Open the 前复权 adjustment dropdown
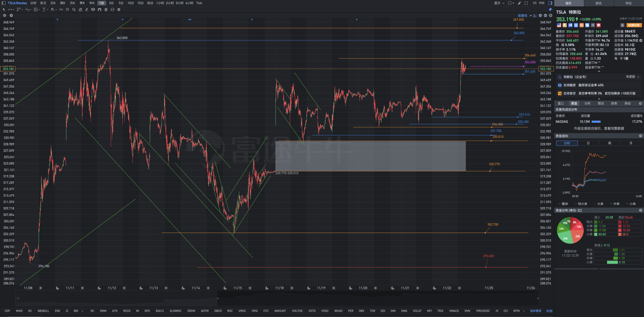 click(x=525, y=15)
